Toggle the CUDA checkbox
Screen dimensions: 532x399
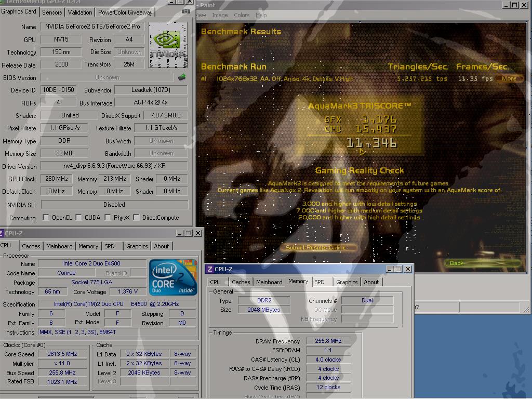pos(79,218)
